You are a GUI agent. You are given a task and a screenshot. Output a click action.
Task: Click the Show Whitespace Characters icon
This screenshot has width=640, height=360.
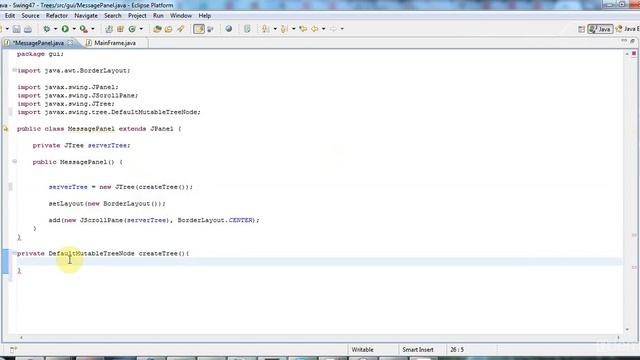tap(247, 29)
